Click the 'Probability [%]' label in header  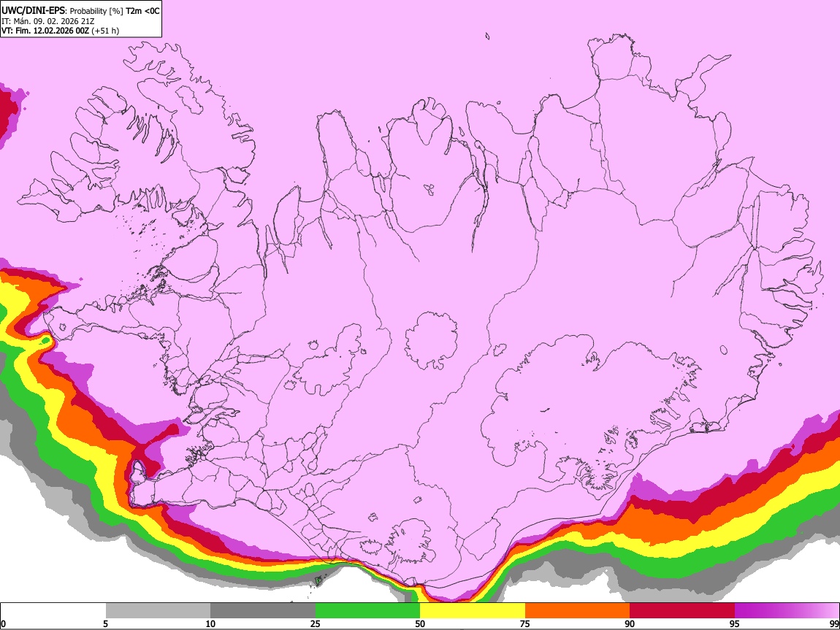click(x=96, y=11)
